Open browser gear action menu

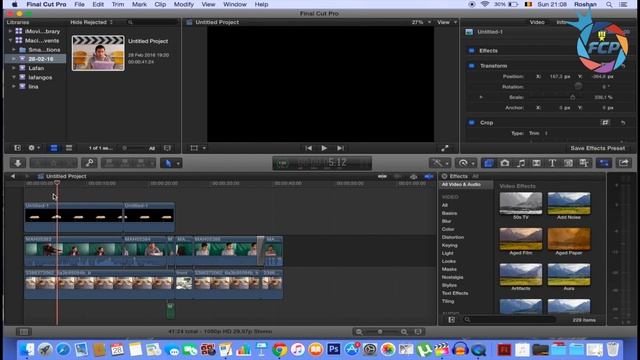(x=33, y=148)
